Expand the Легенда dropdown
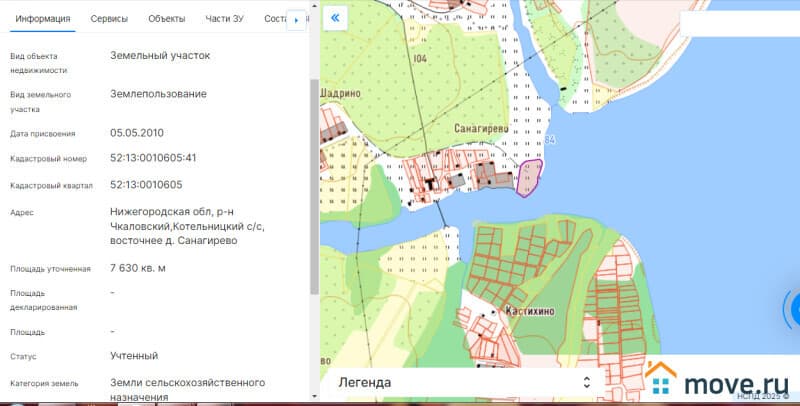Image resolution: width=800 pixels, height=406 pixels. [x=464, y=382]
